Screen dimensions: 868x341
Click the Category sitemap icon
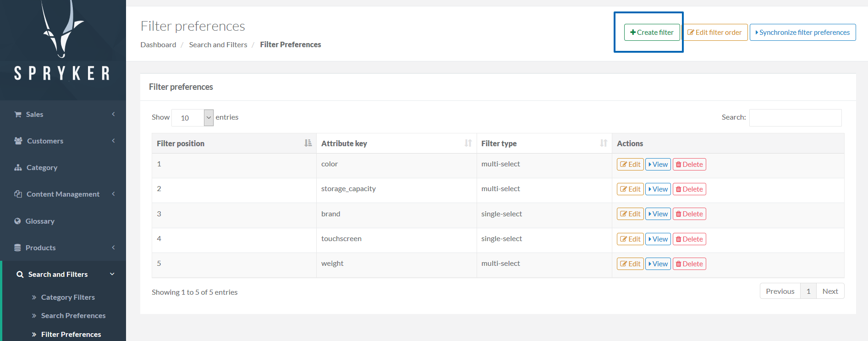18,167
